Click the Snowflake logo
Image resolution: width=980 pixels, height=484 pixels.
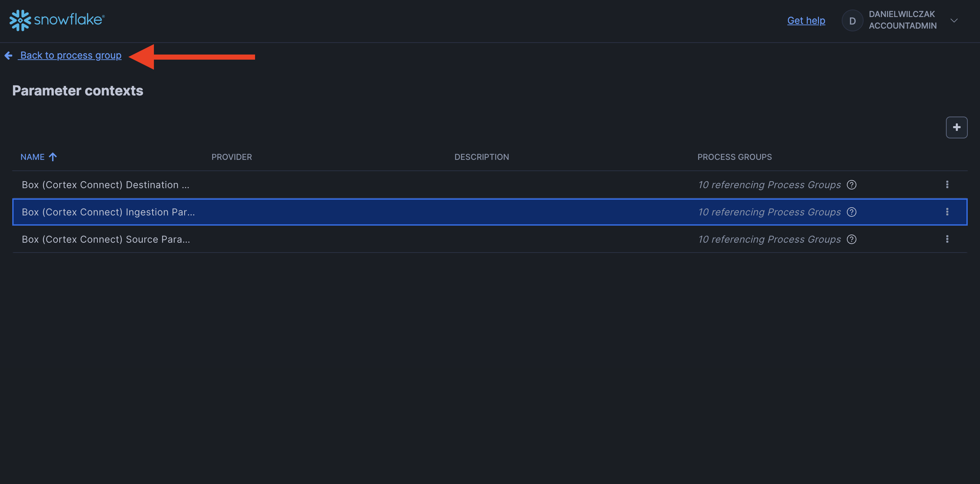(x=57, y=20)
